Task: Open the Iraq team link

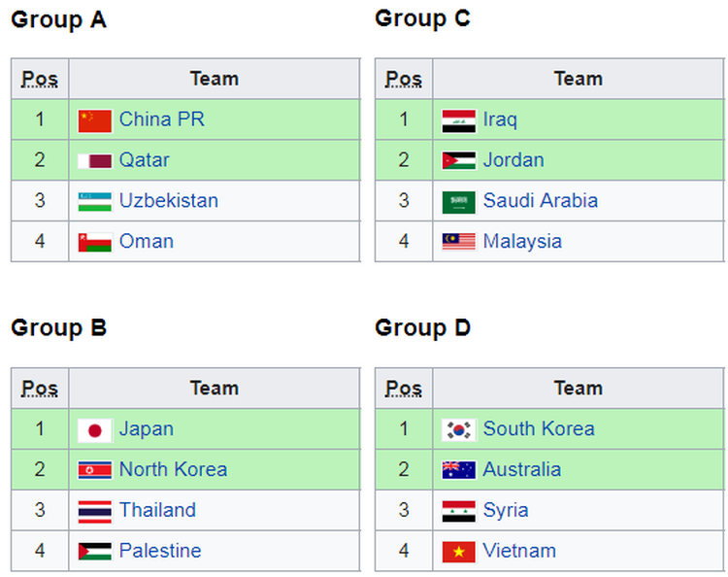Action: (x=500, y=119)
